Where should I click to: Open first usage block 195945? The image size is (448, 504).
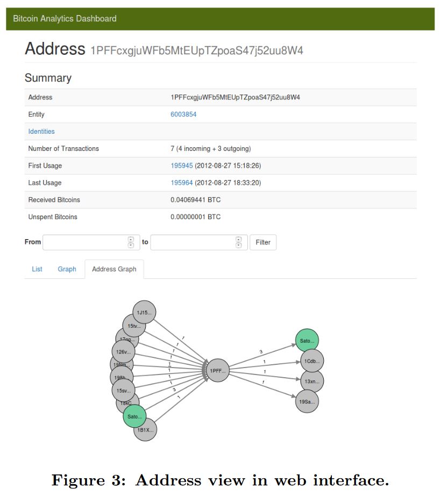click(x=182, y=165)
